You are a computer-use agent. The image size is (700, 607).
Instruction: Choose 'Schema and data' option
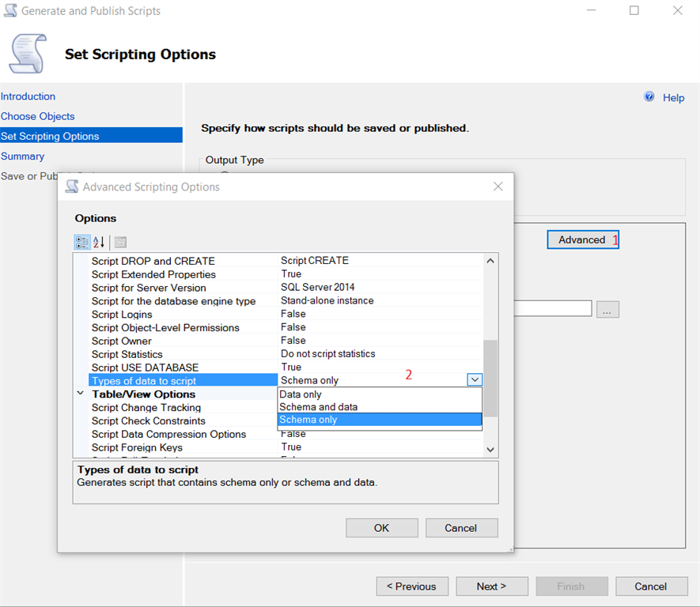(x=319, y=407)
